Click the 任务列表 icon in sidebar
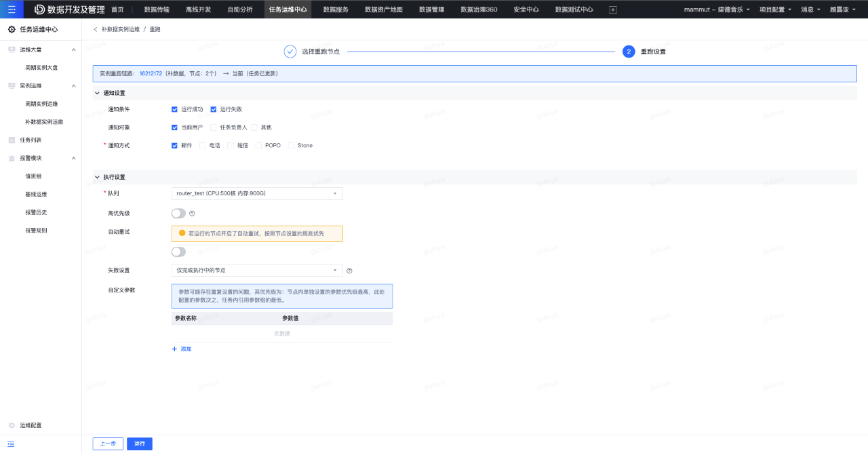This screenshot has height=453, width=868. click(x=12, y=140)
